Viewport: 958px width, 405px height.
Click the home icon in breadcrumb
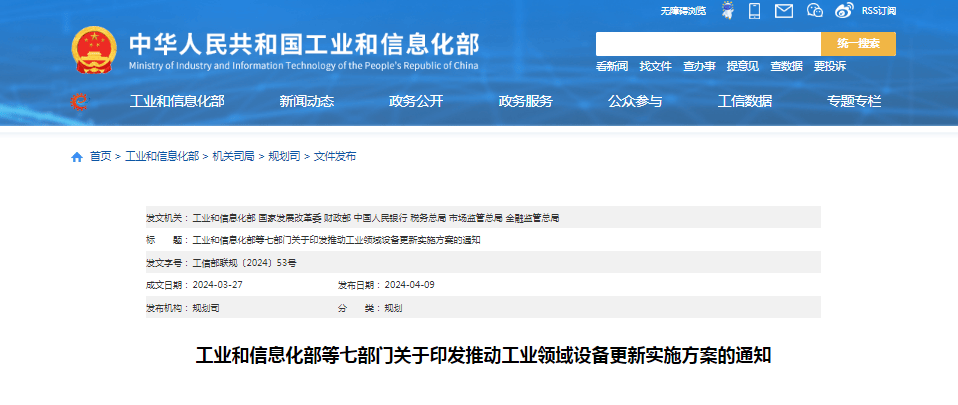[77, 157]
